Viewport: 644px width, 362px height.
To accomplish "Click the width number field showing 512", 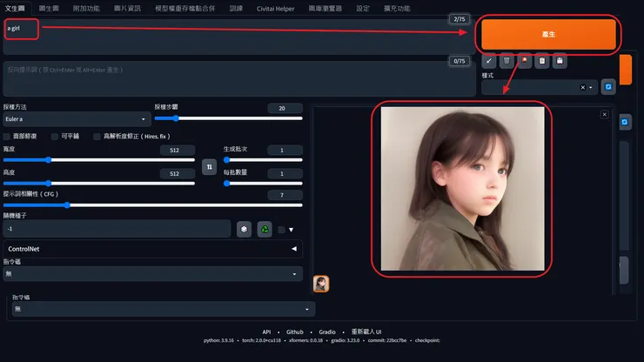I will pos(178,151).
